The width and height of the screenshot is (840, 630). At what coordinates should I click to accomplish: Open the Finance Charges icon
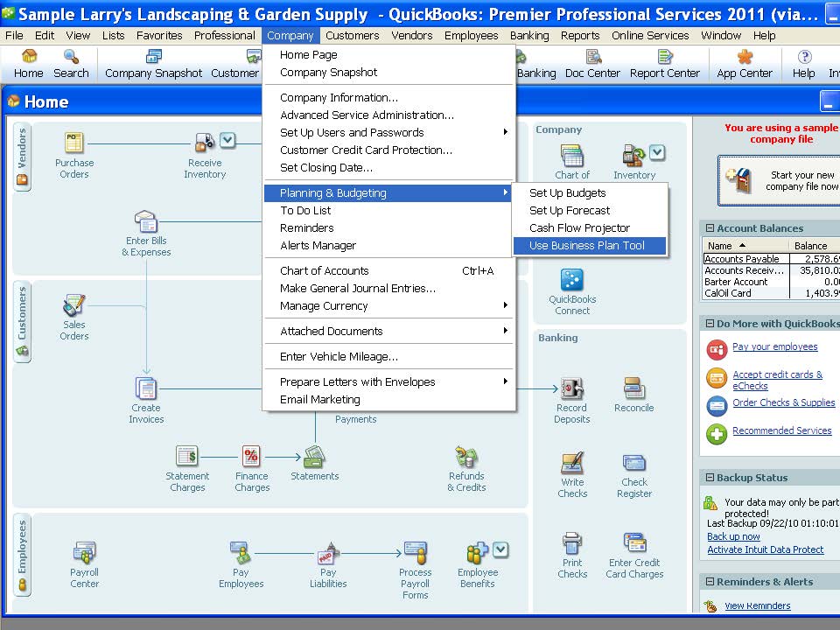(x=251, y=457)
